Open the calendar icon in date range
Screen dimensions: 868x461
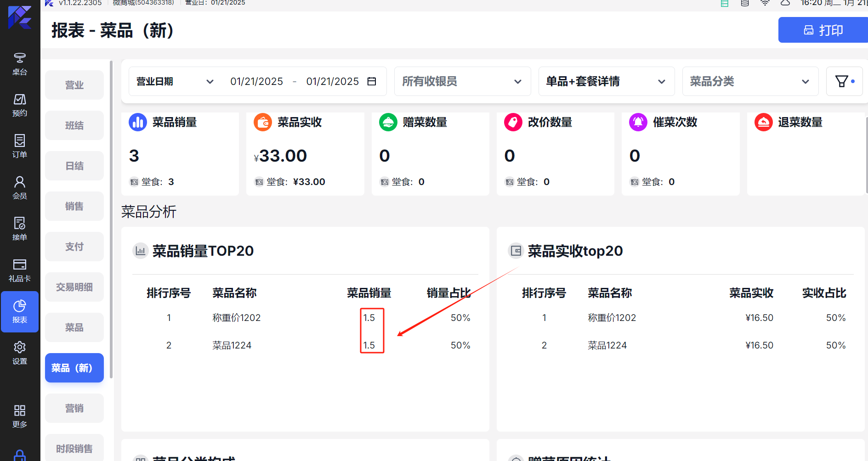point(372,81)
